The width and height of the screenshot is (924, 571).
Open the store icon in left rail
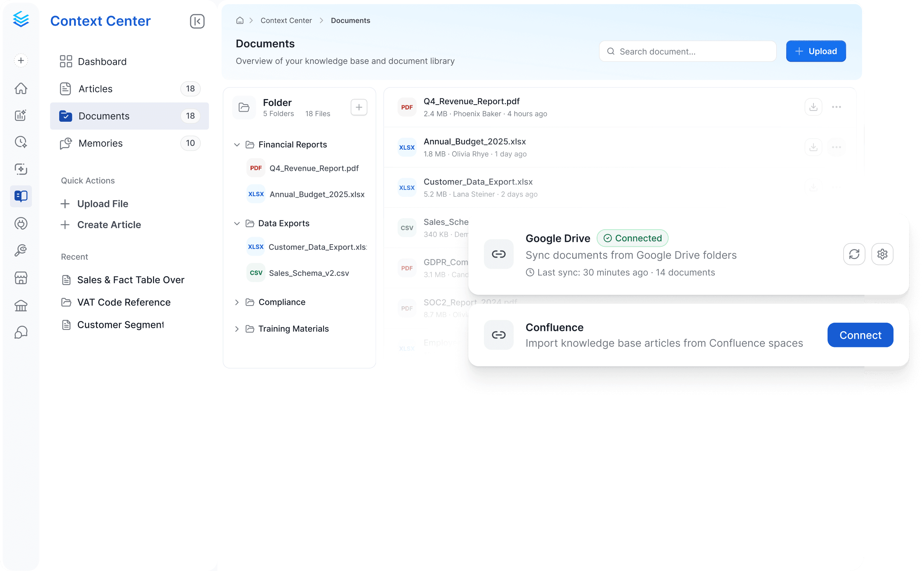point(21,278)
